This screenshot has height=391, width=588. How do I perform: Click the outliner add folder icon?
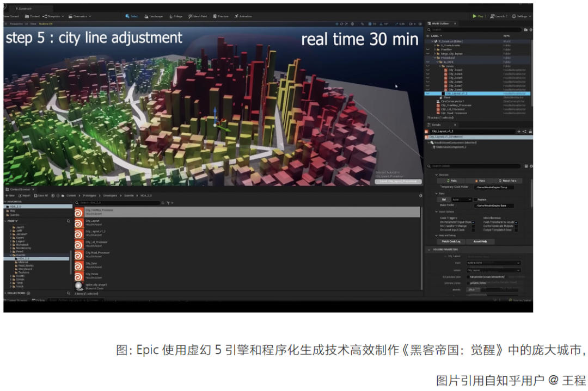[x=526, y=29]
